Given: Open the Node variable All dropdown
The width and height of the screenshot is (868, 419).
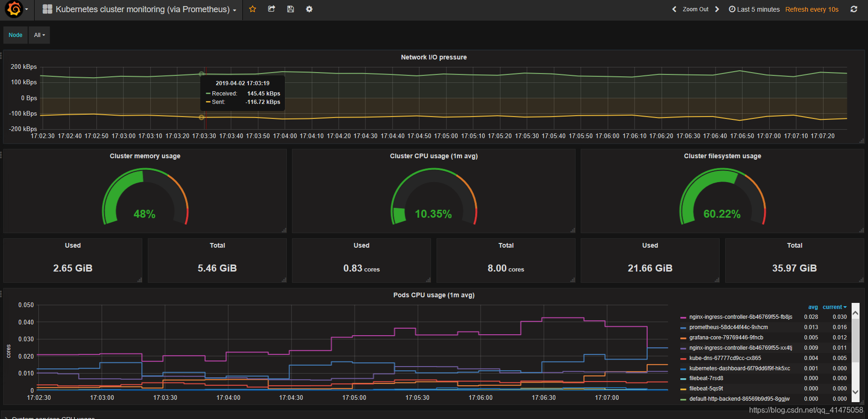Looking at the screenshot, I should pyautogui.click(x=39, y=35).
